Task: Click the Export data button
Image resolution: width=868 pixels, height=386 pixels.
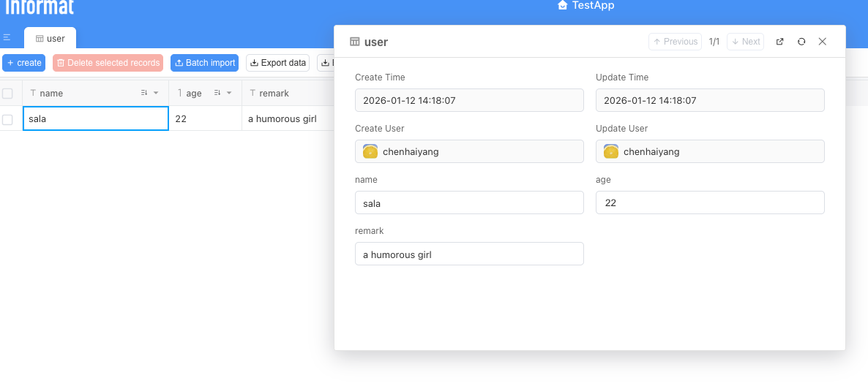Action: (277, 63)
